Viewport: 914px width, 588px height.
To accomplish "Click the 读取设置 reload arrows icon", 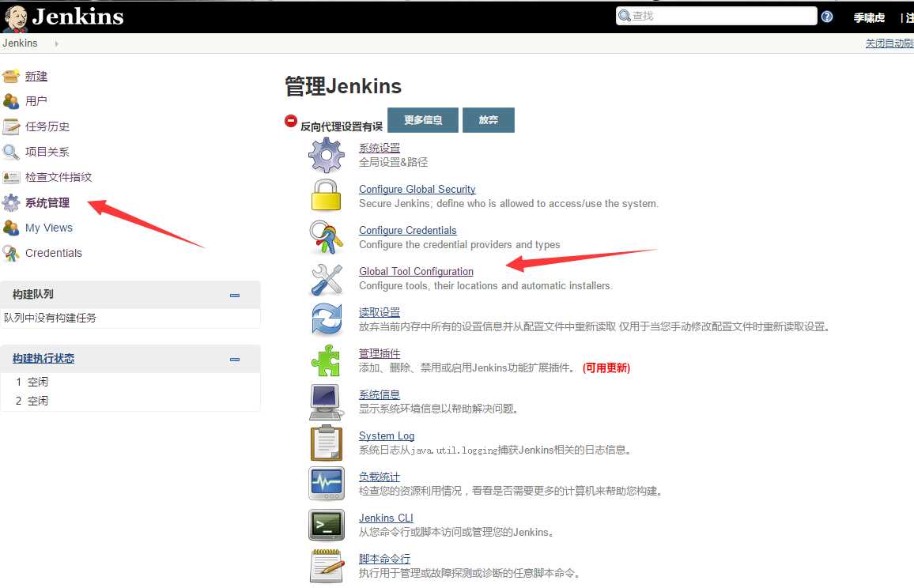I will pyautogui.click(x=327, y=319).
